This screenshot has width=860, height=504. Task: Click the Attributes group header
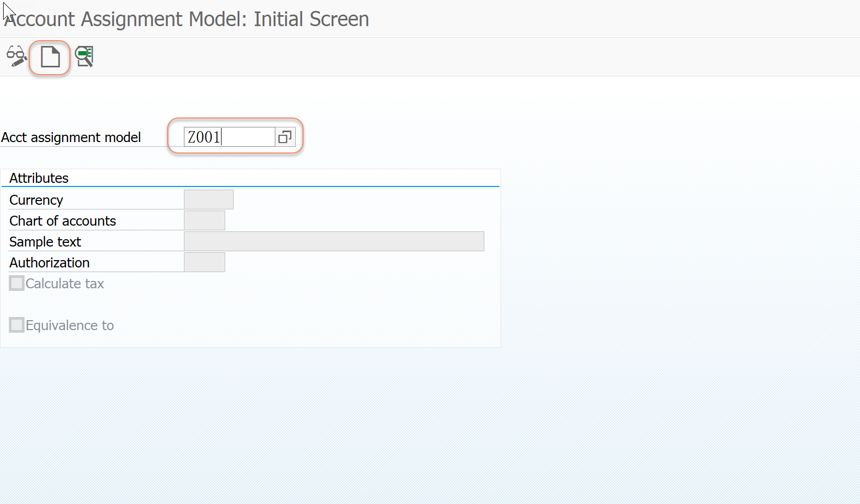point(39,178)
